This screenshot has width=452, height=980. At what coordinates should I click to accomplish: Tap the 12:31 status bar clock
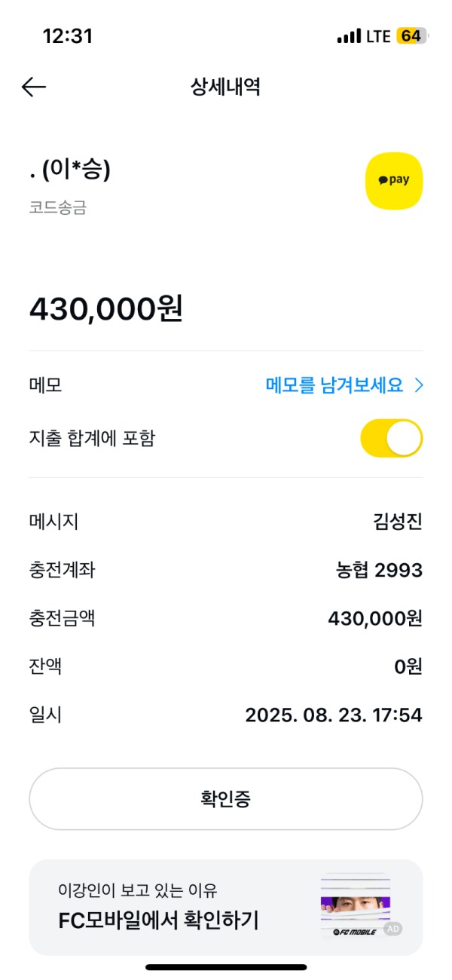point(68,36)
